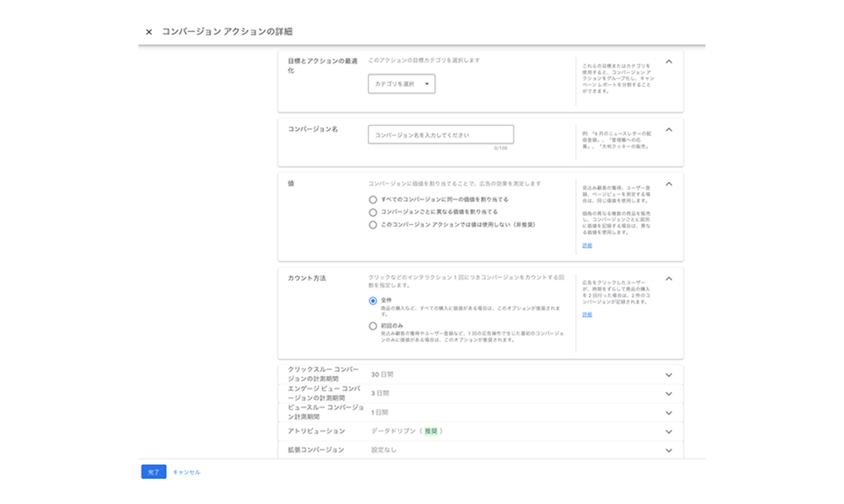Click the コンバージョン名 input field
This screenshot has width=844, height=504.
pyautogui.click(x=441, y=135)
